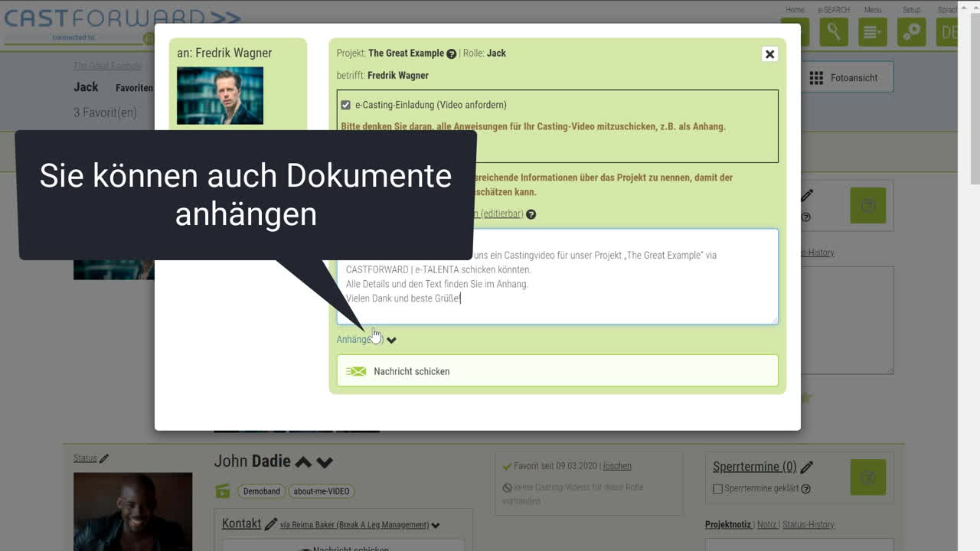This screenshot has width=980, height=551.
Task: Click the CASTFORWARD logo
Action: (122, 18)
